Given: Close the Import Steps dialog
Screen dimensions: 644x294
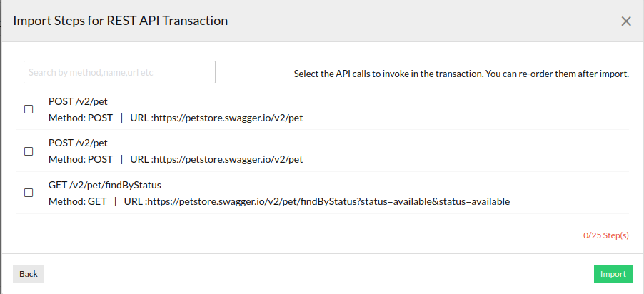Looking at the screenshot, I should point(626,21).
